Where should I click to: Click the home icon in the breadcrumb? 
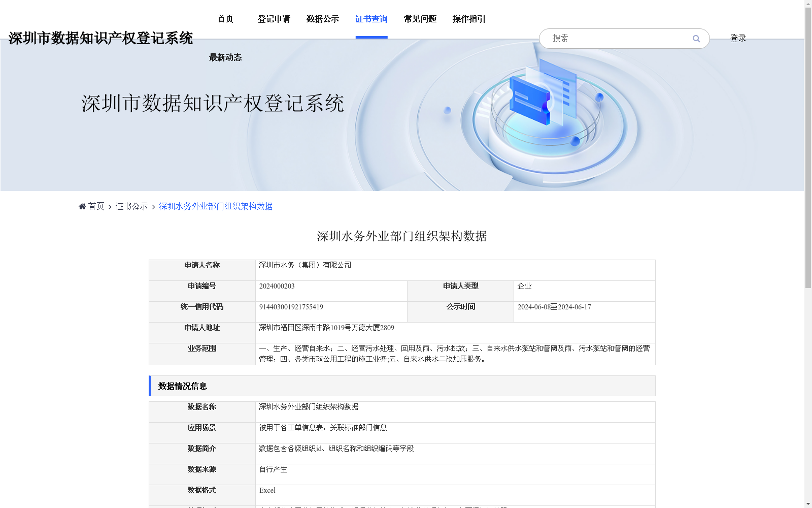(82, 206)
